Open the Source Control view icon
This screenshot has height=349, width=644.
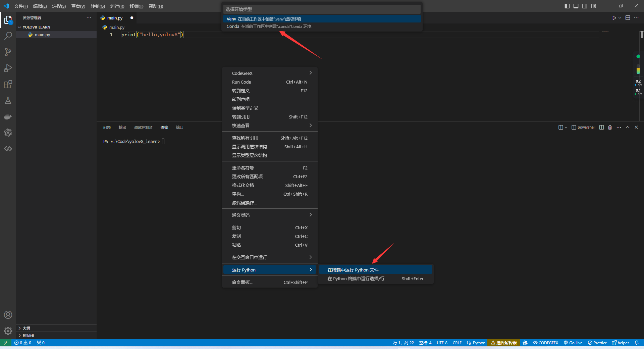pos(8,52)
